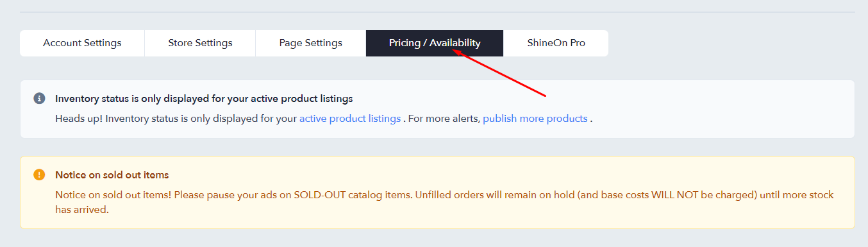Click the bold Inventory status heading
Viewport: 868px width, 247px height.
[204, 99]
